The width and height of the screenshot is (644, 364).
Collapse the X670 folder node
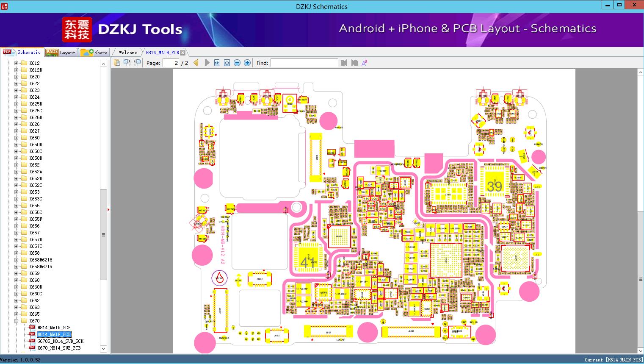point(17,321)
